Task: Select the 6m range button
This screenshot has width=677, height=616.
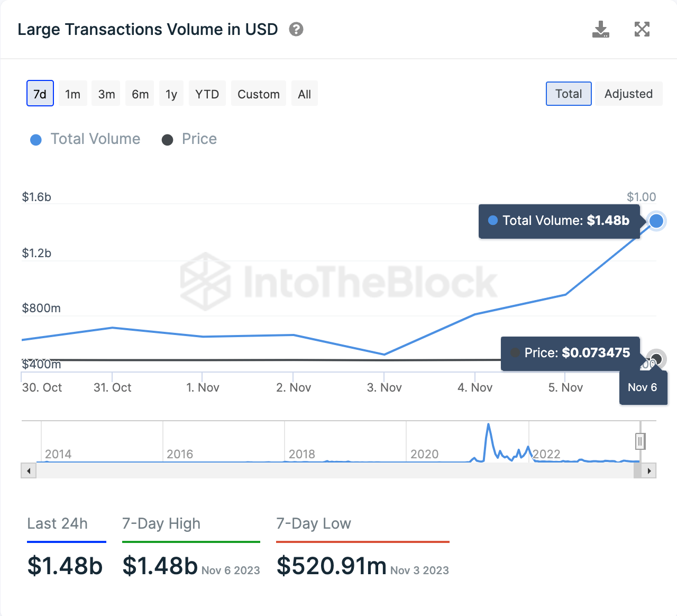Action: point(139,94)
